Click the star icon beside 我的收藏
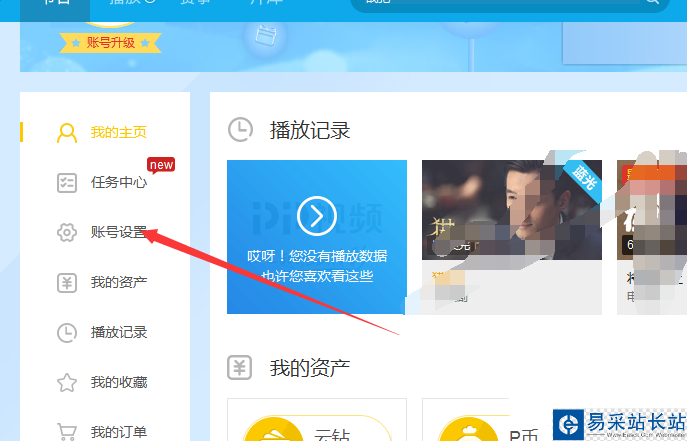The width and height of the screenshot is (687, 441). click(67, 383)
